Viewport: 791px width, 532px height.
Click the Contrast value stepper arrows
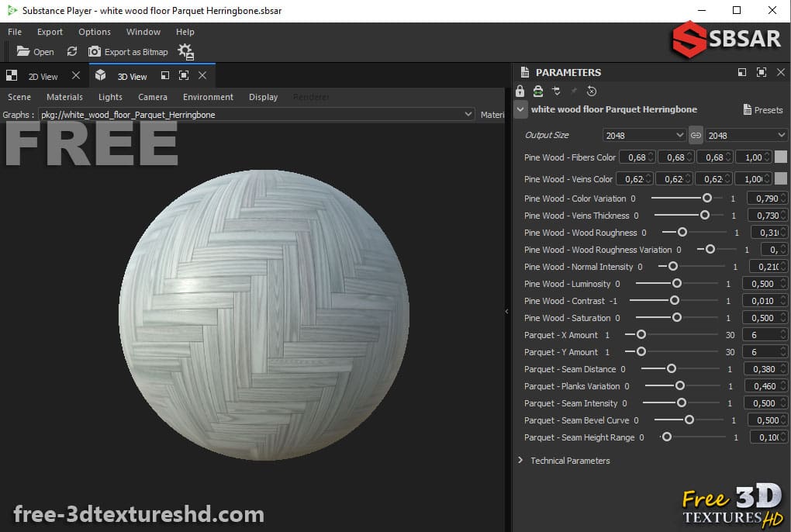(783, 301)
